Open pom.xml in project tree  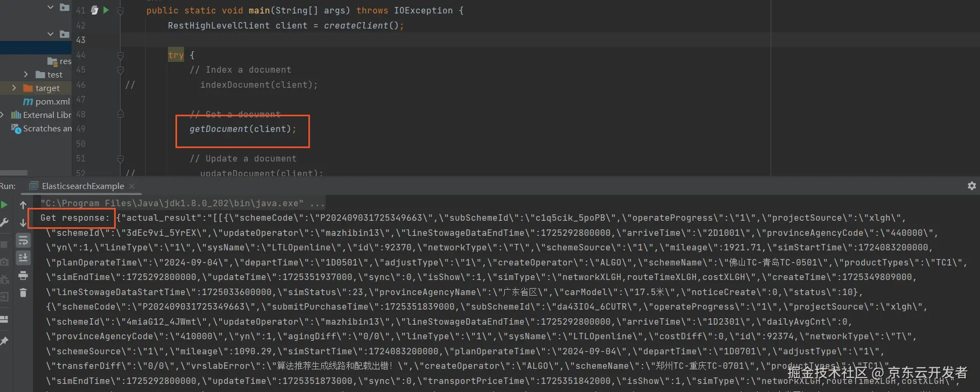[x=52, y=101]
